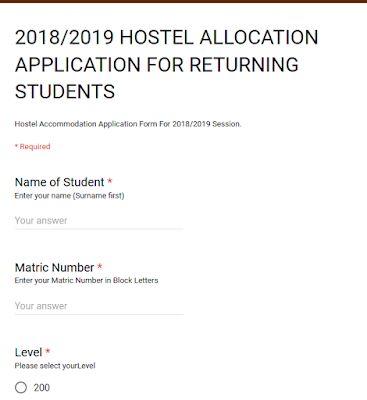Image resolution: width=367 pixels, height=400 pixels.
Task: Click the 'Surname first' helper text
Action: point(99,196)
